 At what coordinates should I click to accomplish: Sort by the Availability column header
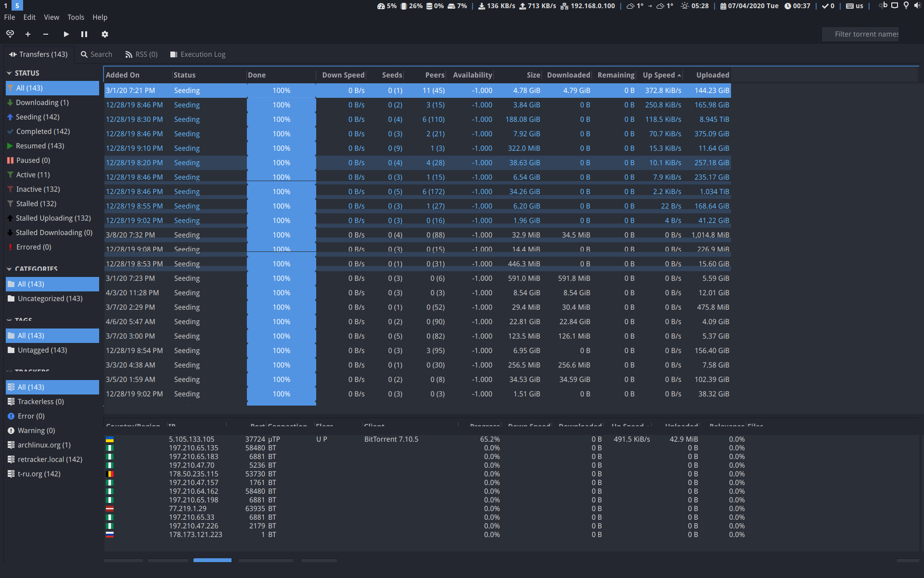click(472, 75)
